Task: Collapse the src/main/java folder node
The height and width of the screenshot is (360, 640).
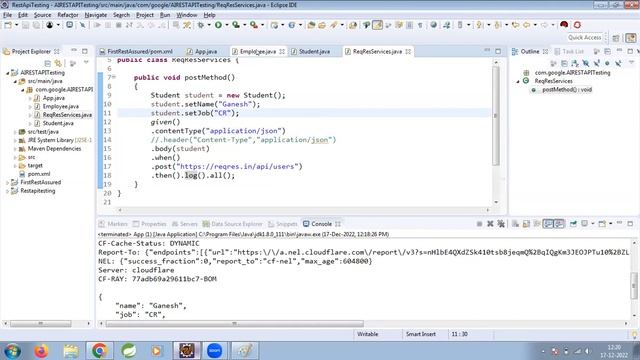Action: click(x=16, y=81)
